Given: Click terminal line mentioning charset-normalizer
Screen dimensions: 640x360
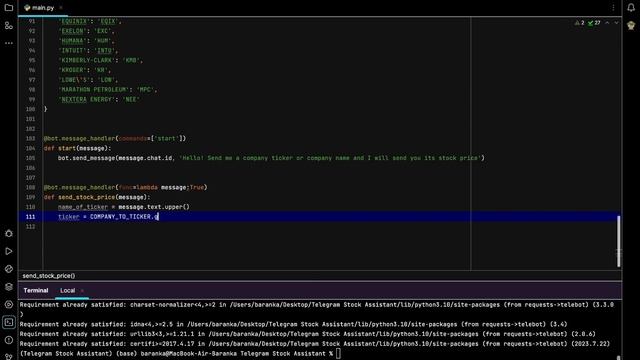Looking at the screenshot, I should pyautogui.click(x=316, y=304).
